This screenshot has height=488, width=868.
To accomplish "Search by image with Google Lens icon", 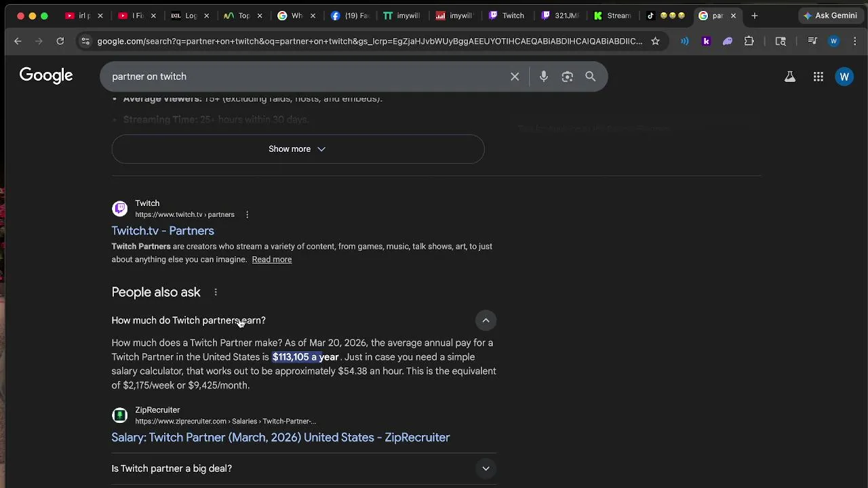I will pyautogui.click(x=568, y=77).
